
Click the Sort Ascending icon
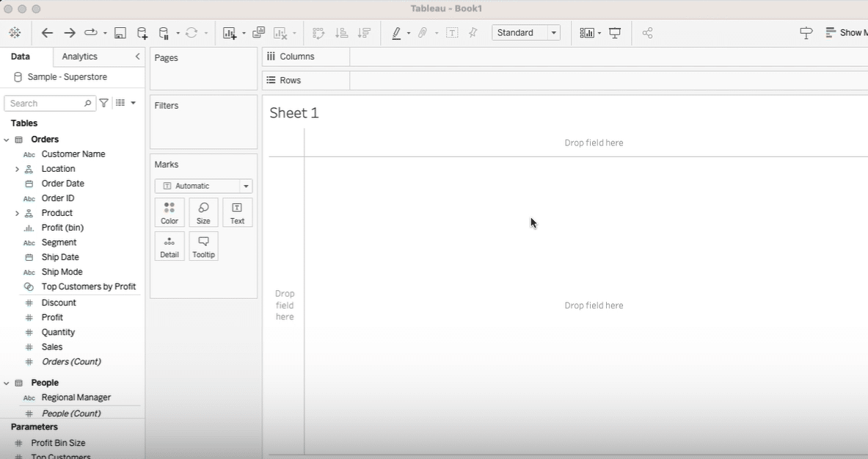342,33
